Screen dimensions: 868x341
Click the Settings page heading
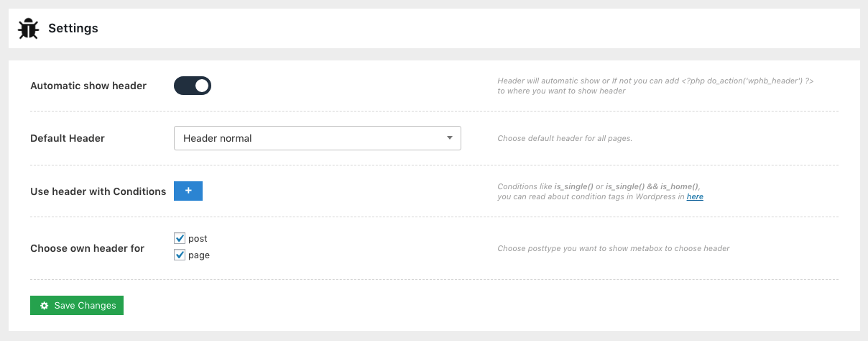coord(73,29)
